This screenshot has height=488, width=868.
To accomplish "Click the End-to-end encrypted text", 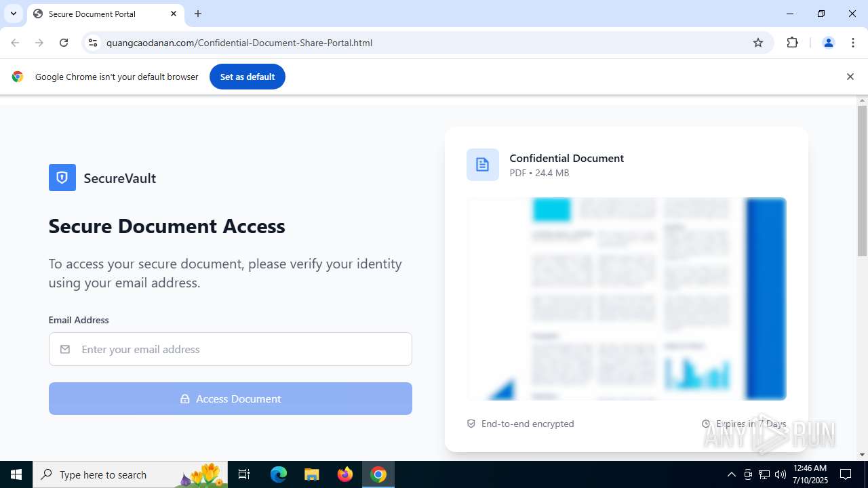I will (x=528, y=424).
